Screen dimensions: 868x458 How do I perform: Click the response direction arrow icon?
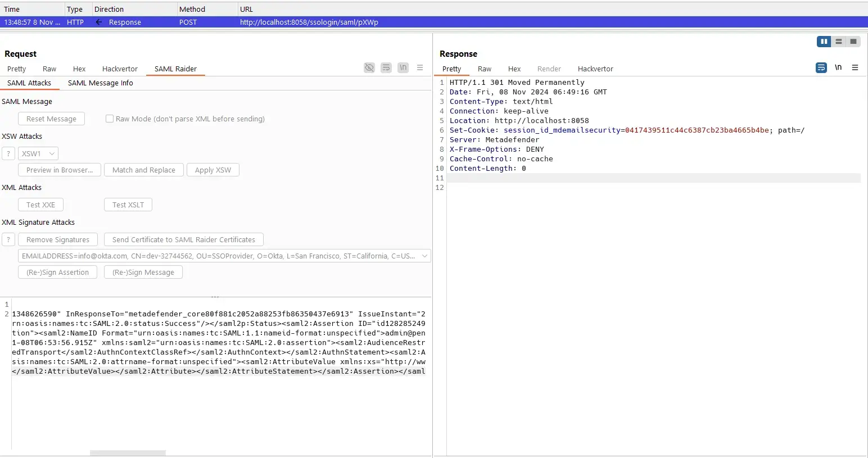click(x=99, y=22)
